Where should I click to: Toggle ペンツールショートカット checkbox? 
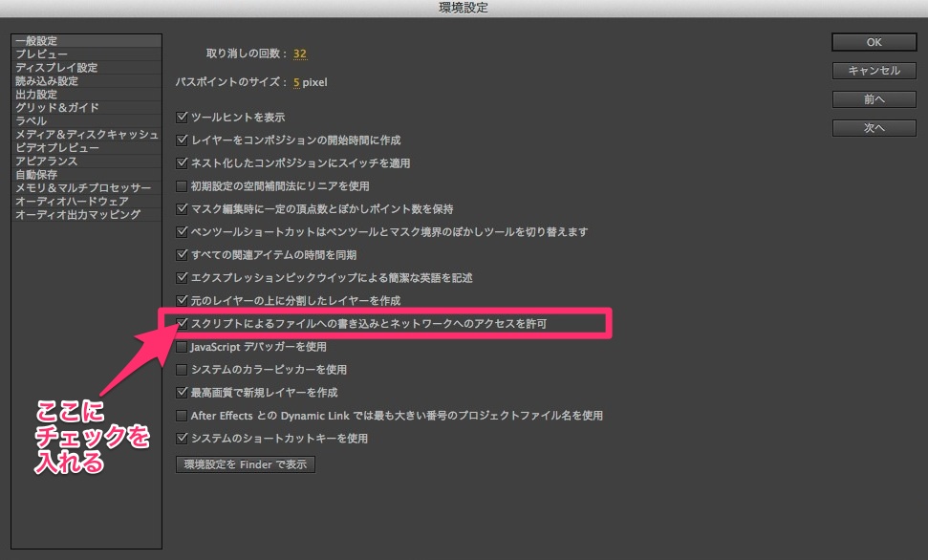click(182, 231)
